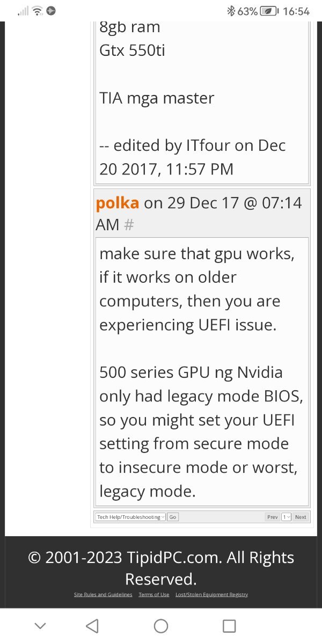Tap the hide-navigation chevron down icon
The height and width of the screenshot is (644, 322).
coord(40,626)
